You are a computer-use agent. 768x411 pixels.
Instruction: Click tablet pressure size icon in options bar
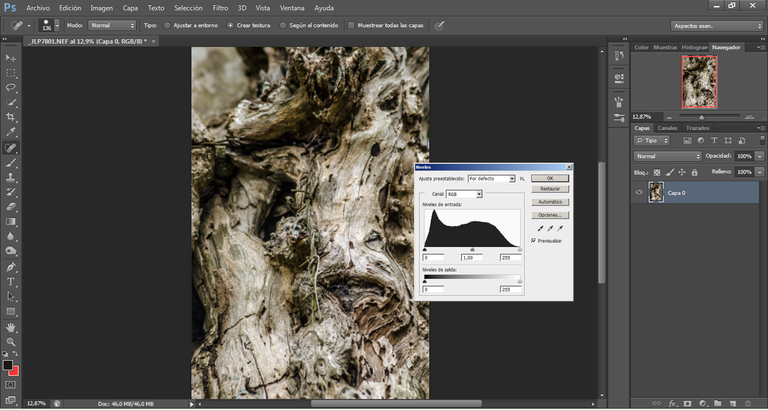[439, 25]
